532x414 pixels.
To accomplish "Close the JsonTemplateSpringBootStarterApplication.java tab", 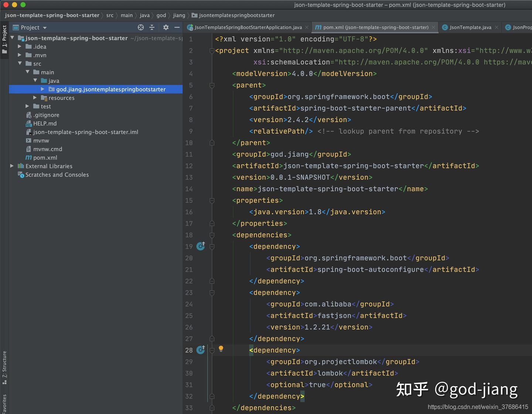I will point(307,27).
